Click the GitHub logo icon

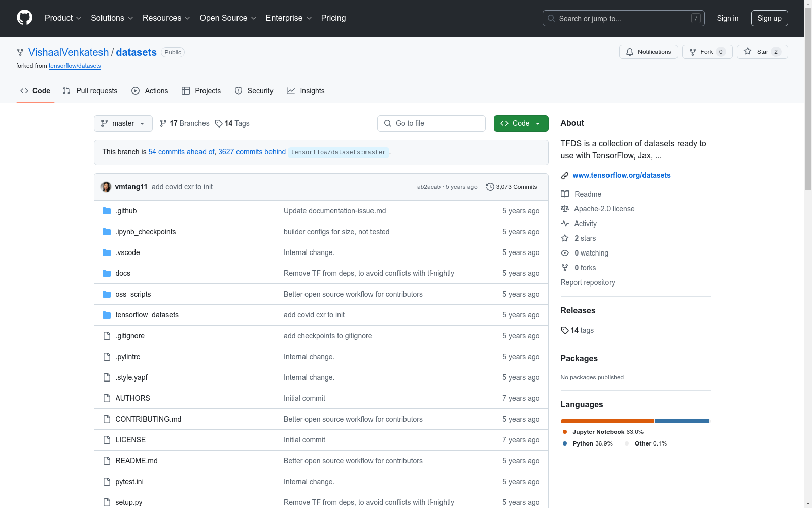click(x=24, y=18)
